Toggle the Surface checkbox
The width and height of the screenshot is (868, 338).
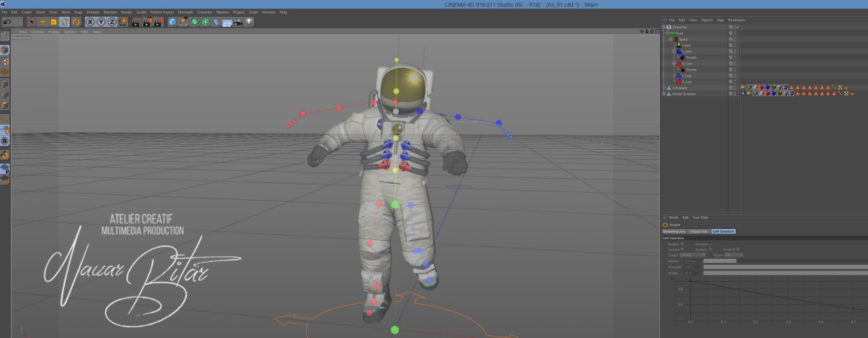pyautogui.click(x=682, y=249)
